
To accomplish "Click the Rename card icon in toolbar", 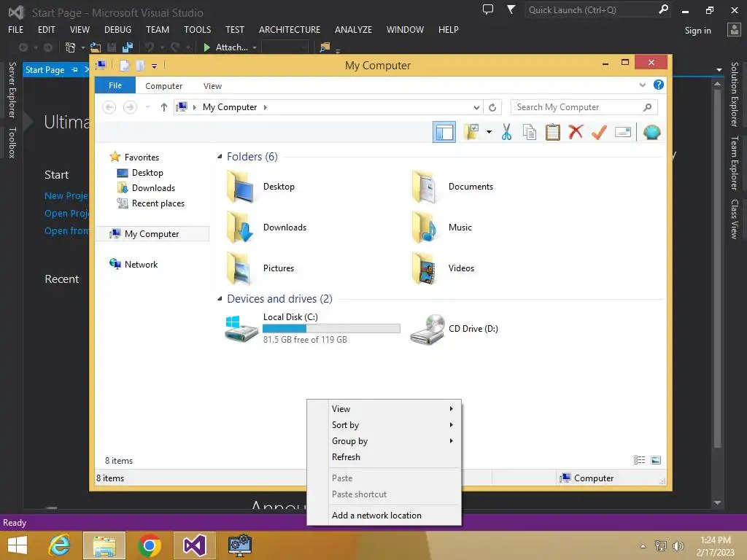I will pos(623,132).
